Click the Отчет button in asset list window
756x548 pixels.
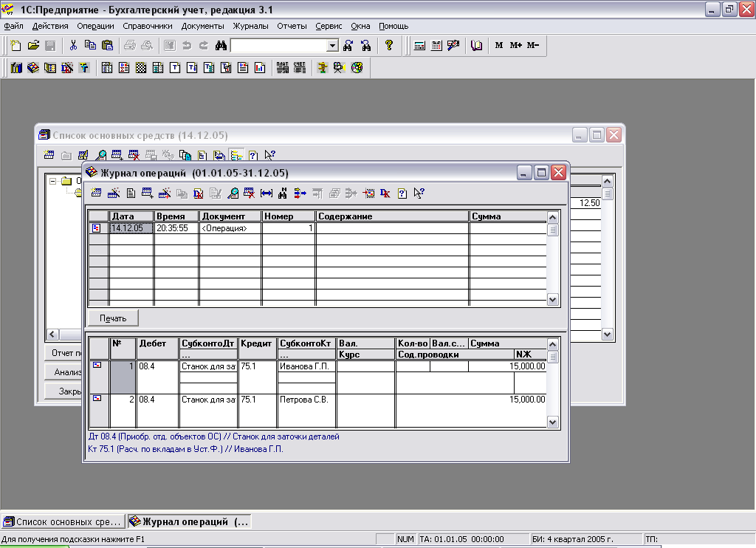(63, 353)
